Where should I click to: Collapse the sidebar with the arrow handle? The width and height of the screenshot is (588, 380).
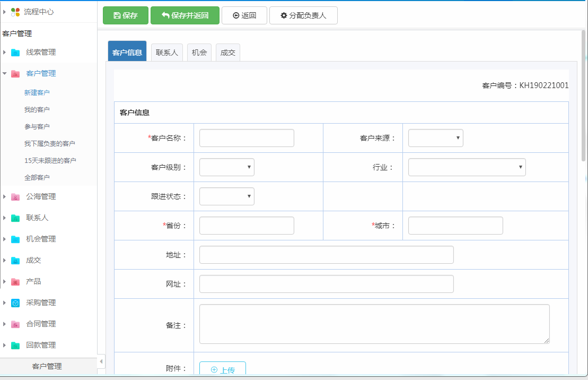[x=101, y=361]
